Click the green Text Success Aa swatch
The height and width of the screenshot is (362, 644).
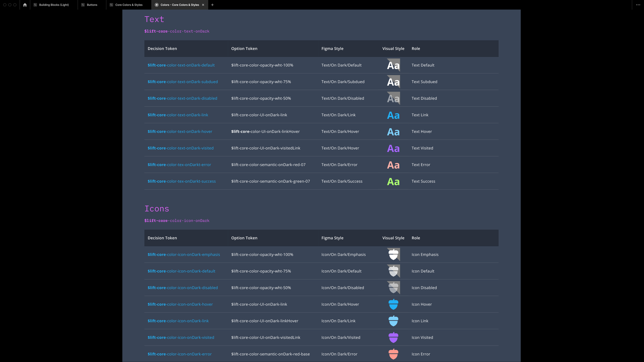coord(393,182)
